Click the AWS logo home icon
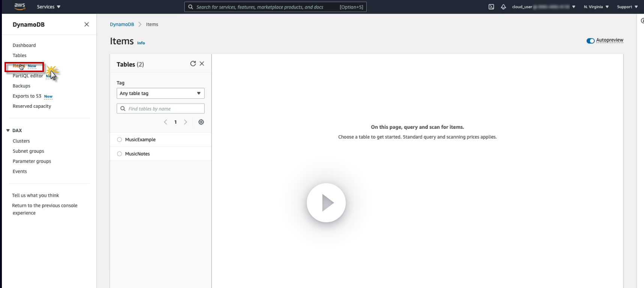This screenshot has height=288, width=644. 20,7
